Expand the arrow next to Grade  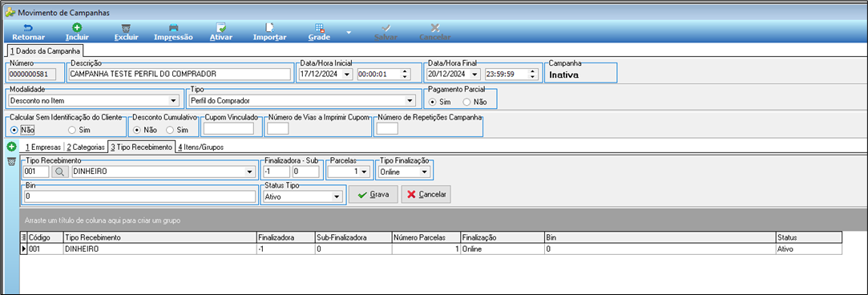coord(349,33)
